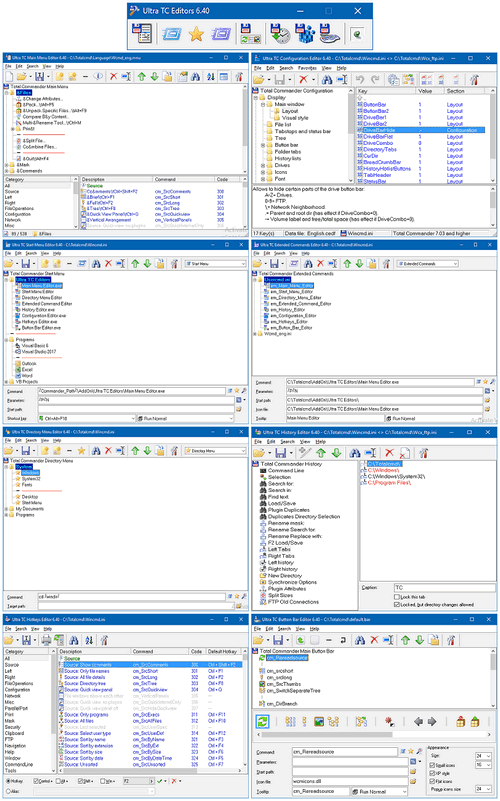
Task: Click green refresh icon in Button Bar Editor toolbar
Action: pyautogui.click(x=300, y=640)
